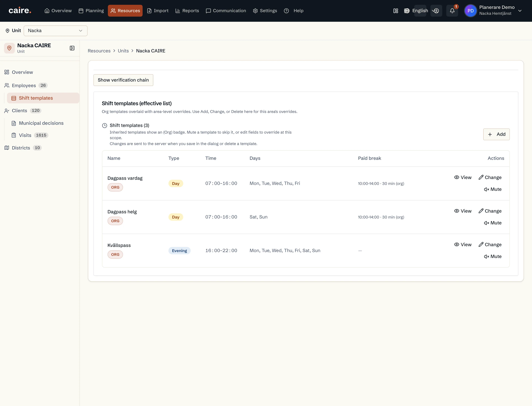Open the Import navigation item
Viewport: 532px width, 406px height.
(x=158, y=11)
